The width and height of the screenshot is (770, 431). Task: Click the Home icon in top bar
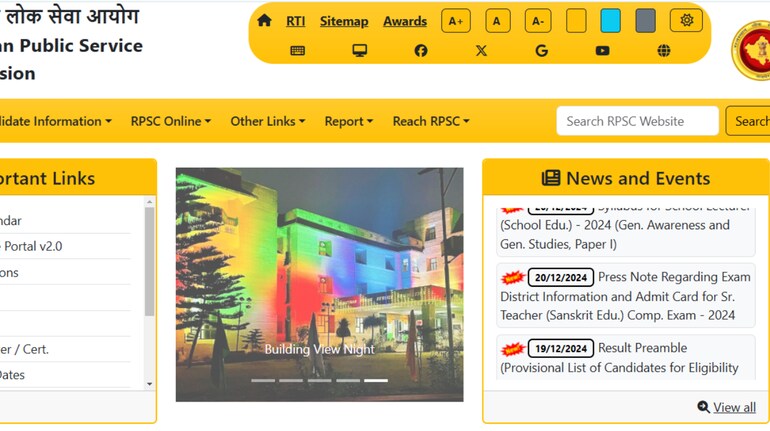coord(264,21)
